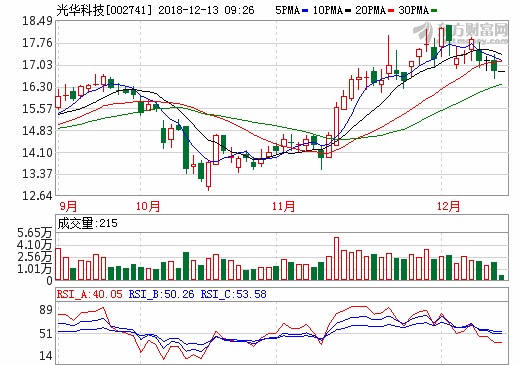Click the stock title 光华科技[002741]

coord(104,10)
